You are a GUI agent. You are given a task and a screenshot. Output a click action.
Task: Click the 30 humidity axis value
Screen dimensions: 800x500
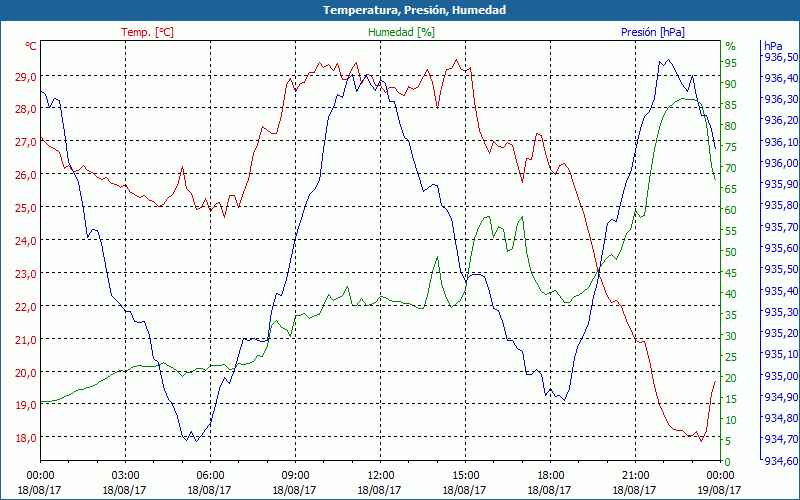731,336
